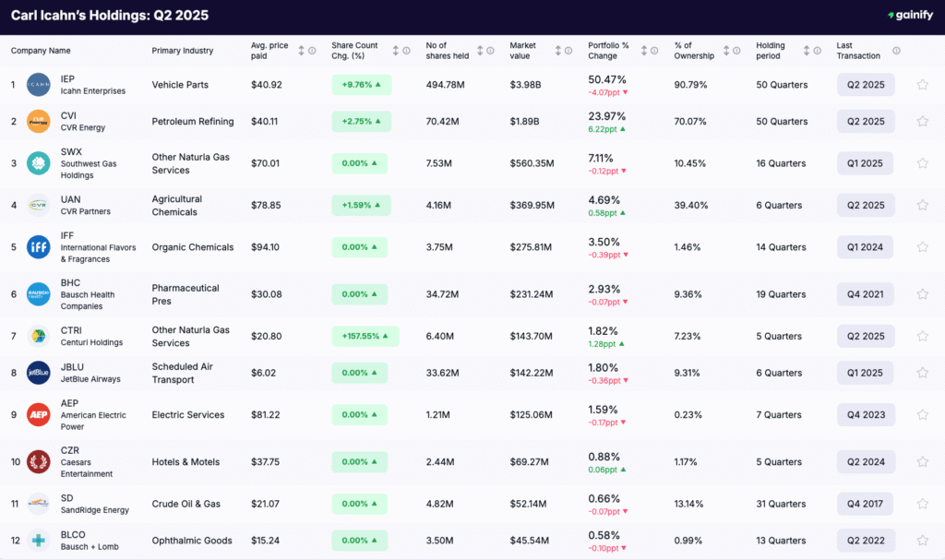Open SandRidge Energy's Q4 2017 transaction badge
Image resolution: width=945 pixels, height=560 pixels.
[865, 504]
